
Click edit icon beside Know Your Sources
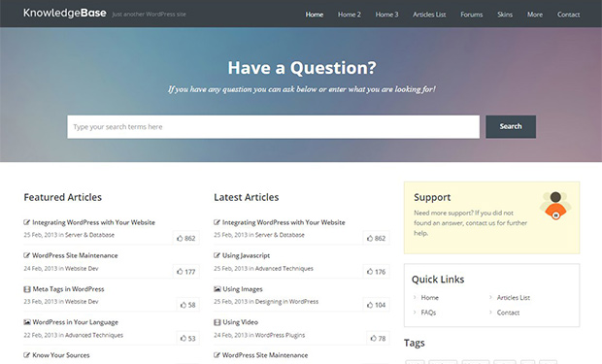click(27, 355)
